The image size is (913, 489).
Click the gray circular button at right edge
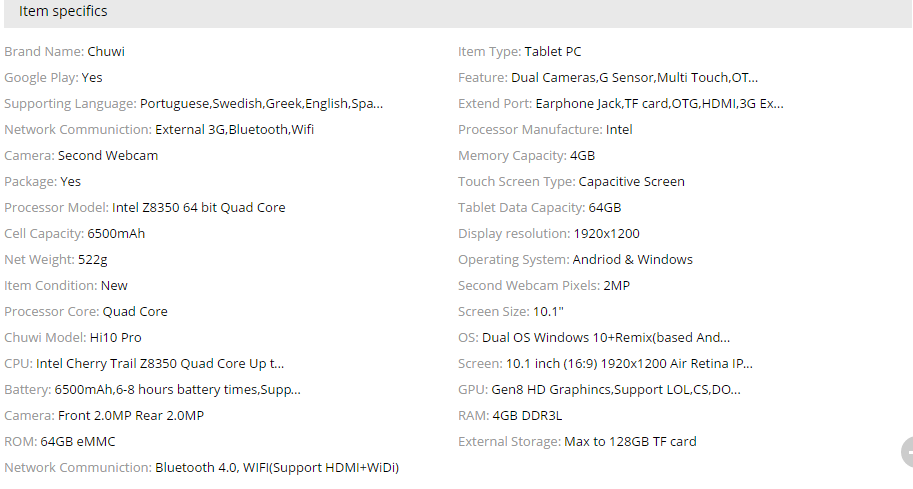pos(908,452)
